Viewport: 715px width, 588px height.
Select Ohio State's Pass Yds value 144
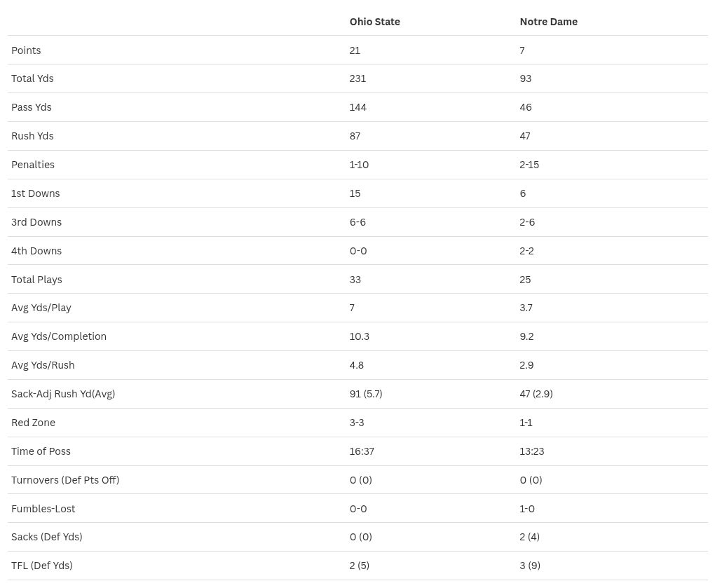coord(357,107)
